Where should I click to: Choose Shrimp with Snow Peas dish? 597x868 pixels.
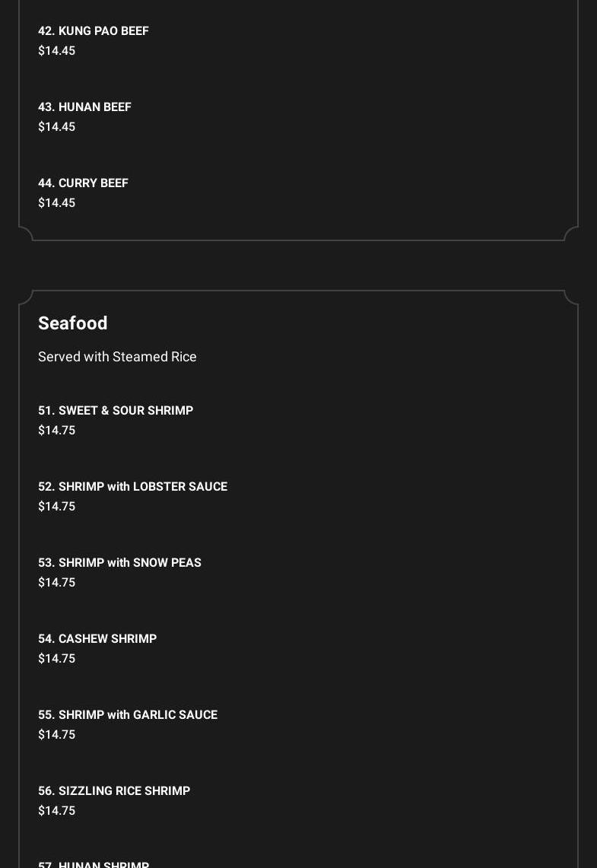click(x=119, y=563)
